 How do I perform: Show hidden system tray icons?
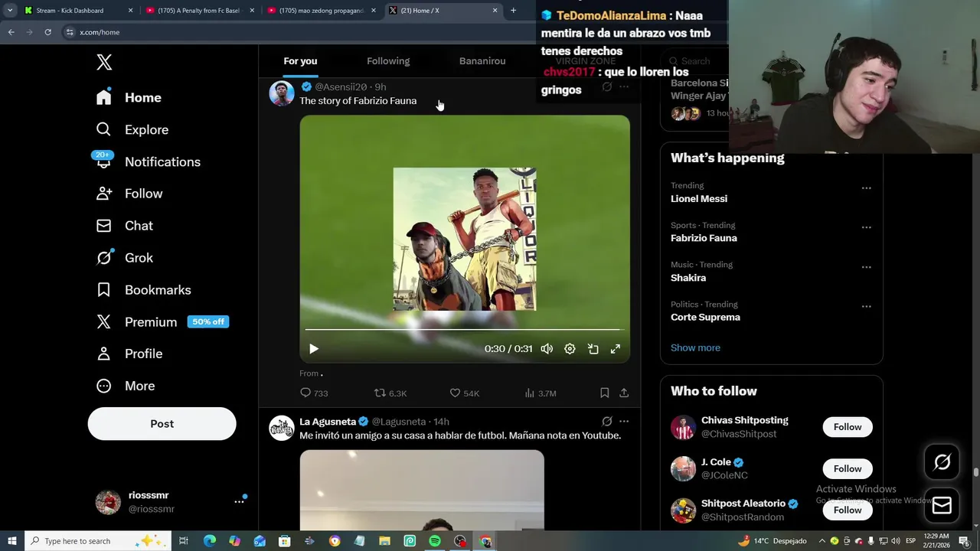pos(822,541)
